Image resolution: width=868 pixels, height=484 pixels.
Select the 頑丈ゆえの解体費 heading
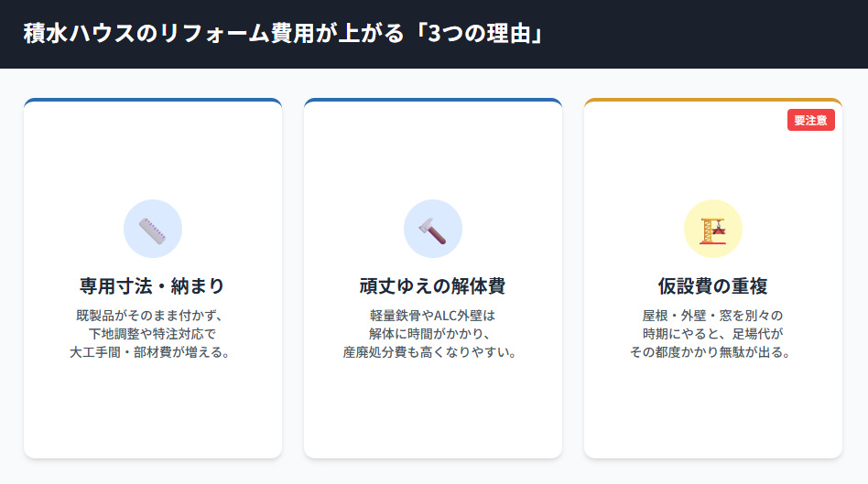(432, 286)
